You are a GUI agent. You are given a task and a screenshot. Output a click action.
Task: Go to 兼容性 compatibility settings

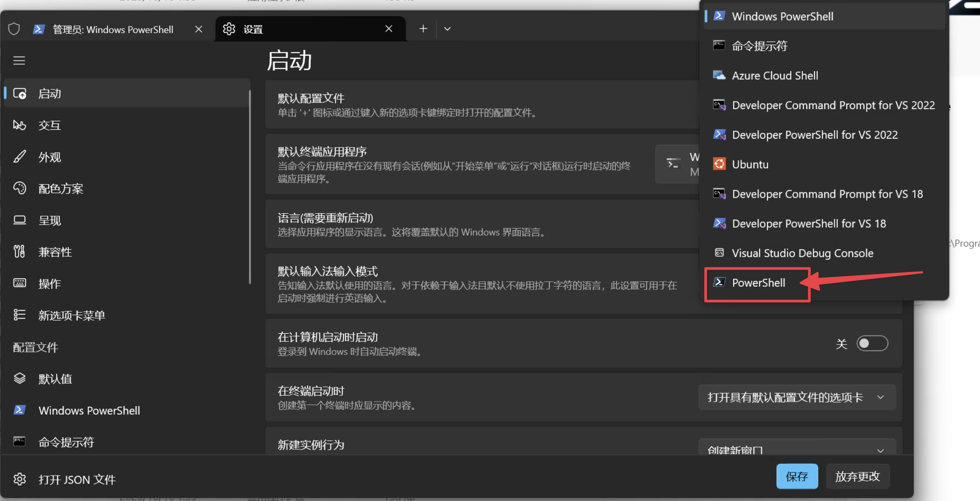55,252
